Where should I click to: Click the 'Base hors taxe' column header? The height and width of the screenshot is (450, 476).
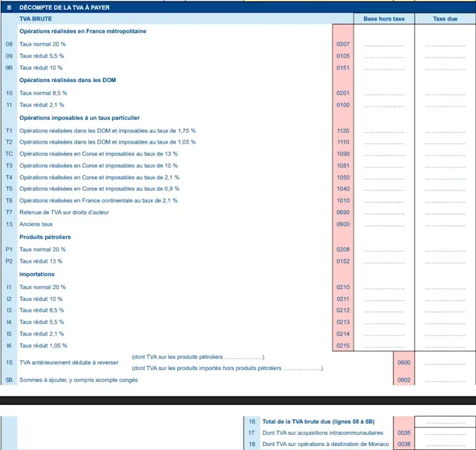click(384, 19)
